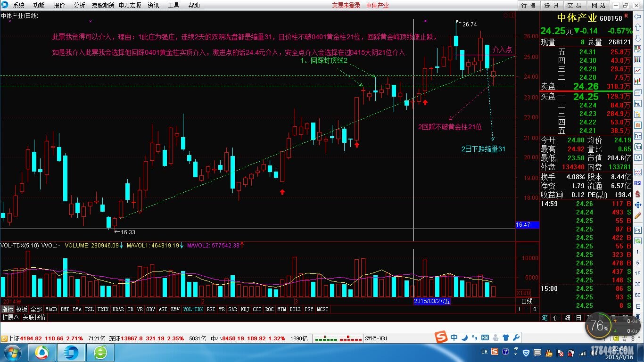Click the network signal icon in system tray
Screen dimensions: 644x362
tap(583, 353)
